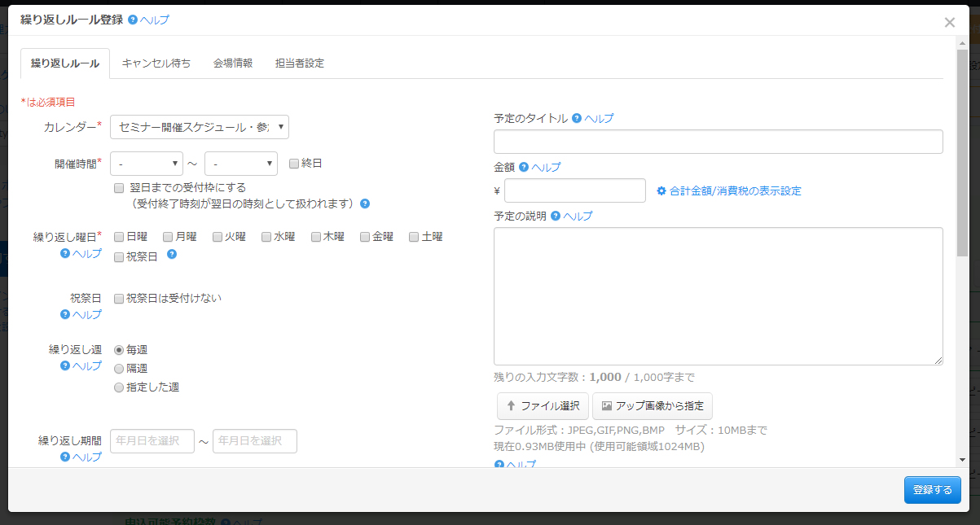
Task: Switch to the 担当者設定 tab
Action: point(299,63)
